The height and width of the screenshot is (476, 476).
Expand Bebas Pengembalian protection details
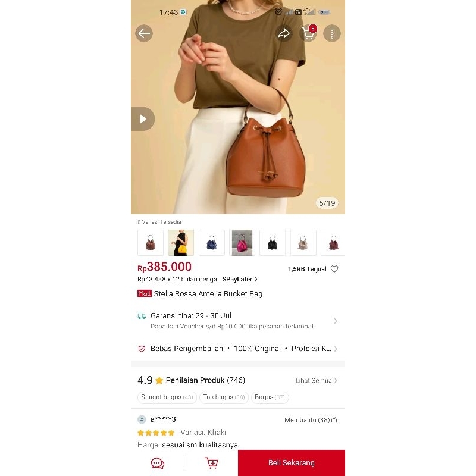(x=238, y=349)
